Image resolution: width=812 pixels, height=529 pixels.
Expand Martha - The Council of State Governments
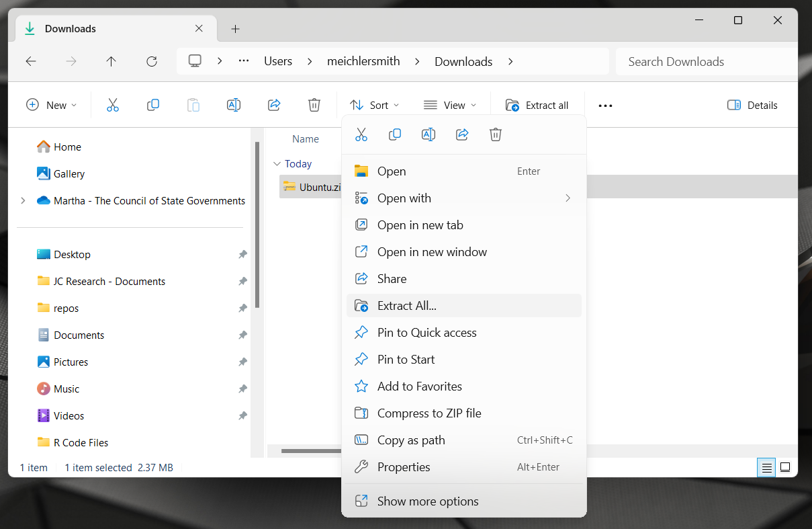(x=23, y=200)
